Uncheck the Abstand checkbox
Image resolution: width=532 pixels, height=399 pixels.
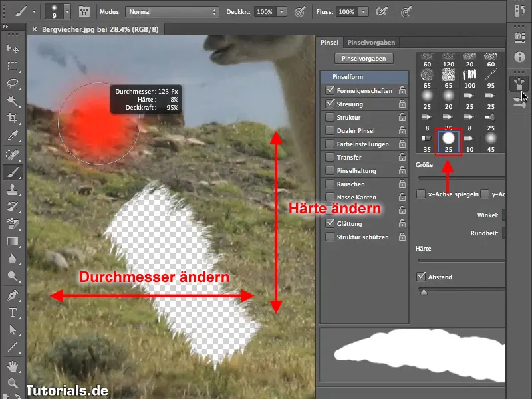coord(421,276)
